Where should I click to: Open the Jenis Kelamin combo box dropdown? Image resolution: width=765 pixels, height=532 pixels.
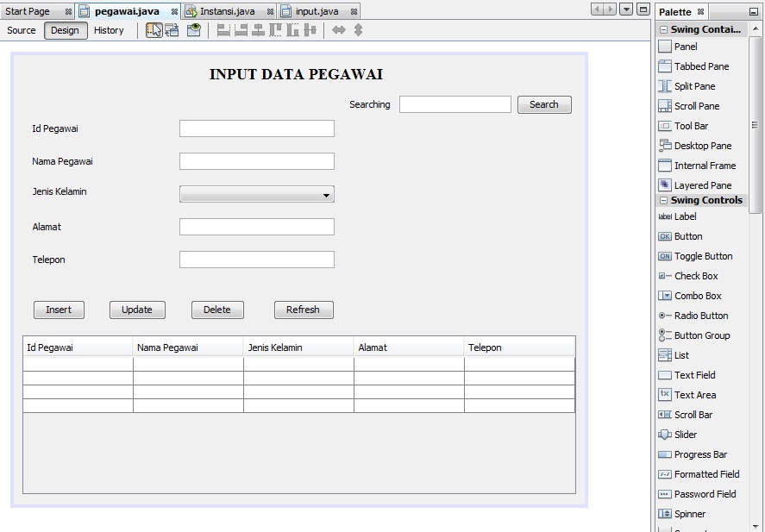pos(327,195)
